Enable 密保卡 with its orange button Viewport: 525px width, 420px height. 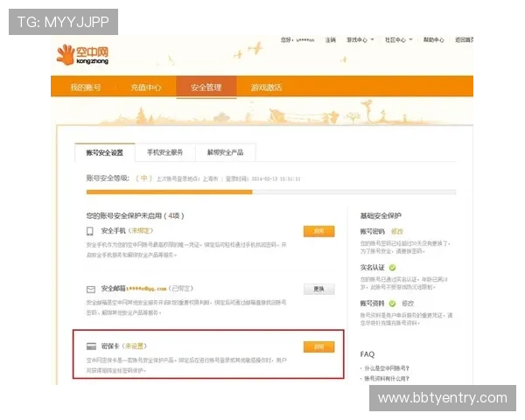[x=319, y=346]
